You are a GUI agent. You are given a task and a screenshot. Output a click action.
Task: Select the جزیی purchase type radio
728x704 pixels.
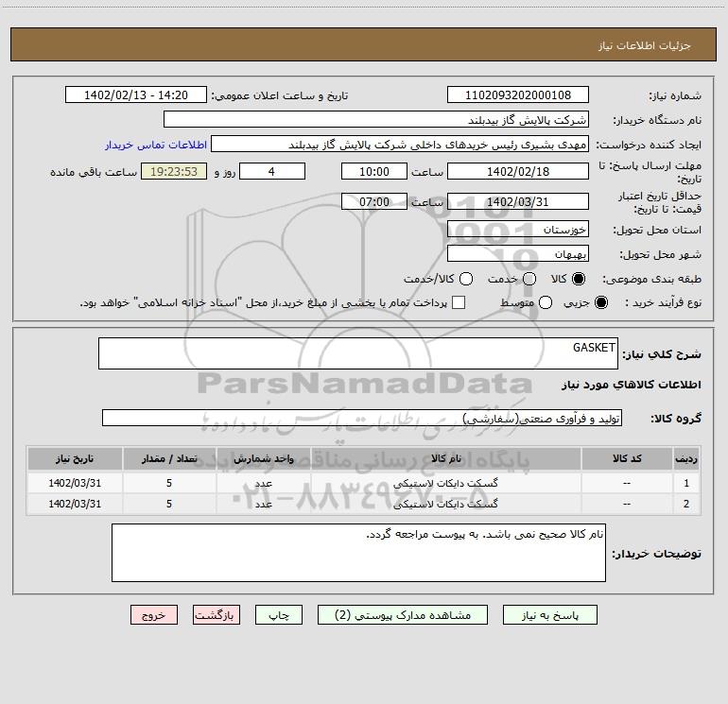[x=600, y=302]
